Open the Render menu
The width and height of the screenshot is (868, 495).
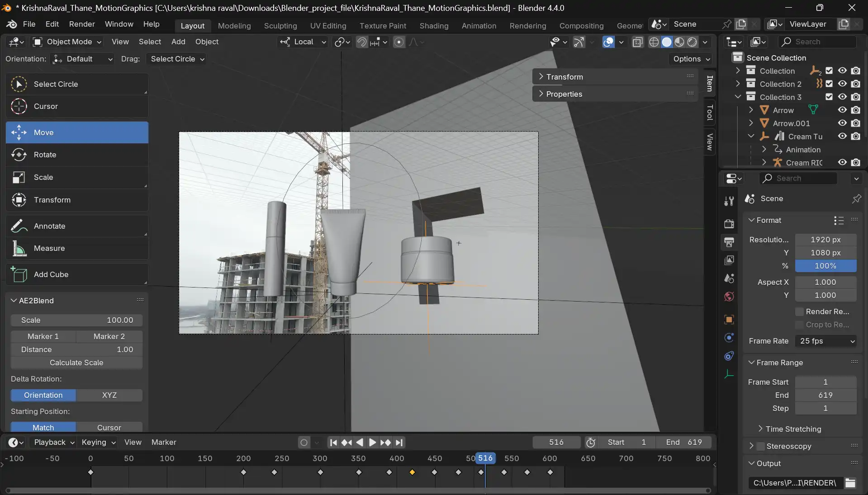pyautogui.click(x=82, y=24)
